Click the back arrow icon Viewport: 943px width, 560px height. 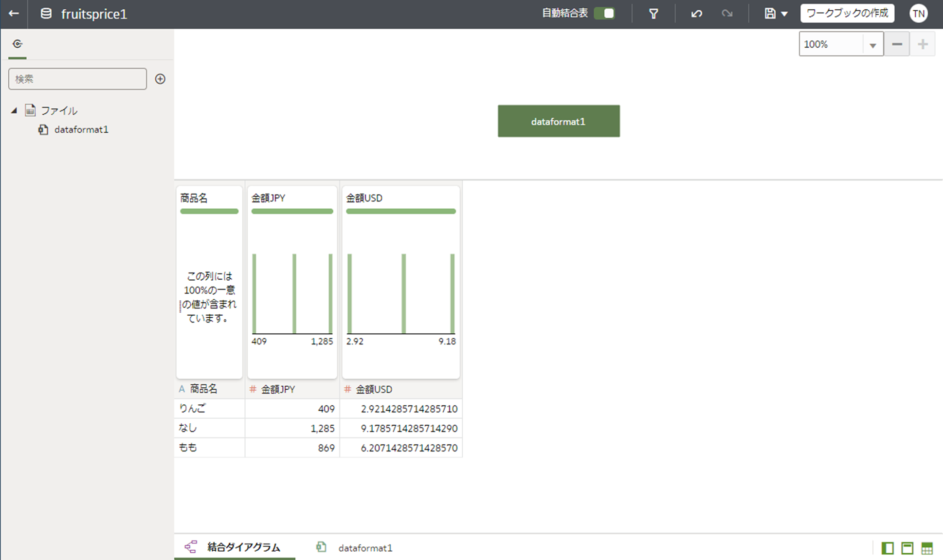pos(14,14)
